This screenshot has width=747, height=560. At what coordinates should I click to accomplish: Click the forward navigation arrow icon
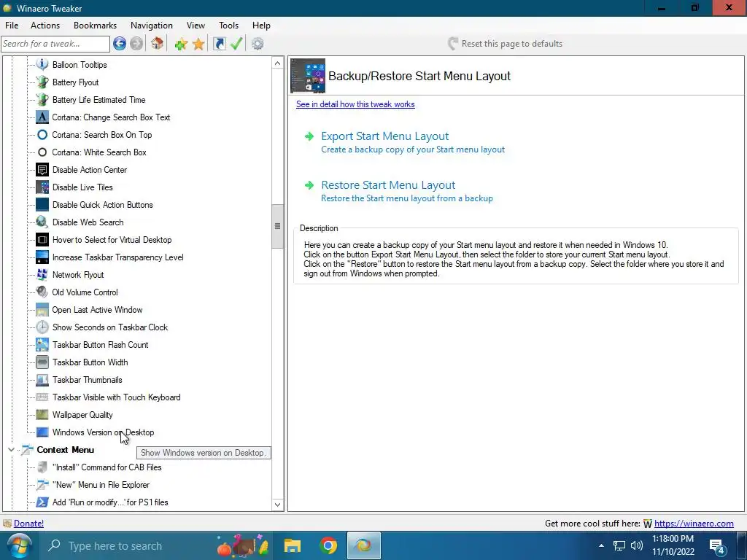tap(136, 44)
